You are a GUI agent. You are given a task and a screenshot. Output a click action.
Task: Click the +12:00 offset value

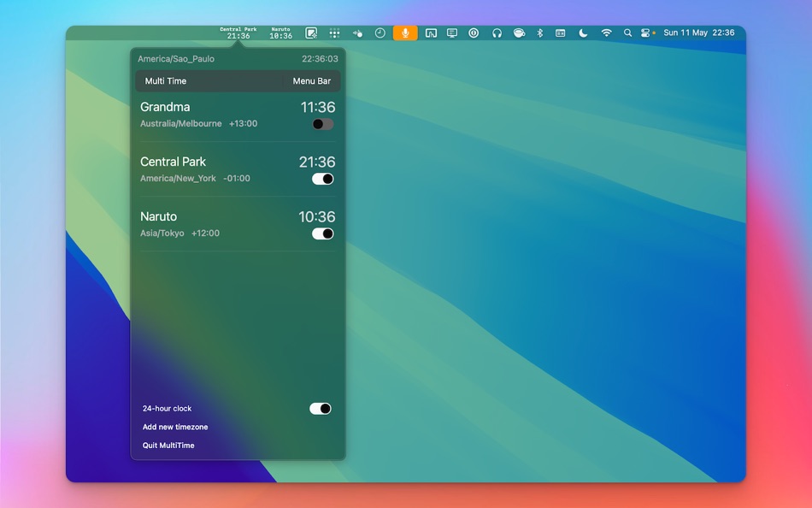pos(206,233)
